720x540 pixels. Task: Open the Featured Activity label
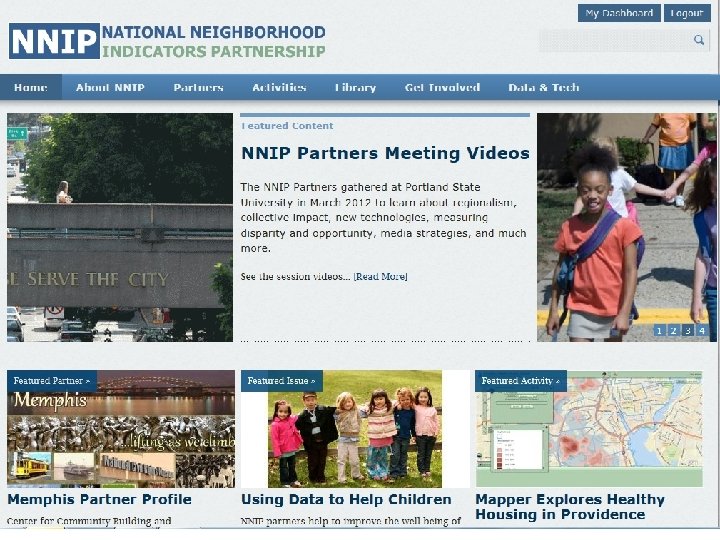[x=521, y=381]
